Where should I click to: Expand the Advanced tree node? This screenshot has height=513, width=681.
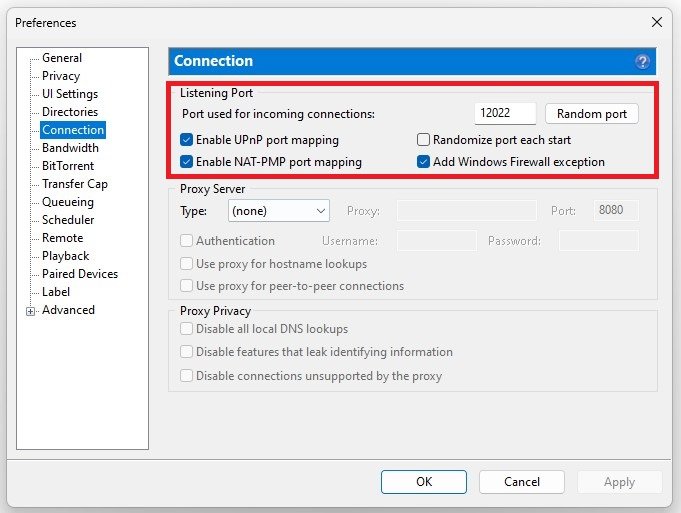(30, 311)
